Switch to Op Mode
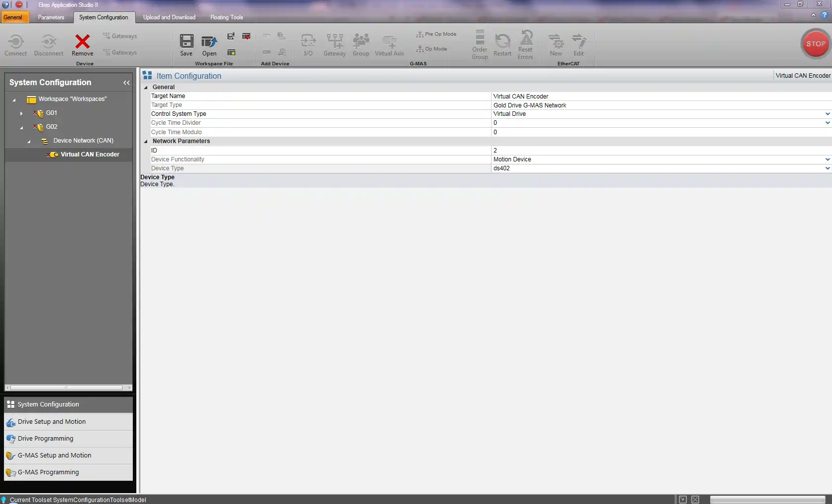This screenshot has width=832, height=504. (432, 49)
